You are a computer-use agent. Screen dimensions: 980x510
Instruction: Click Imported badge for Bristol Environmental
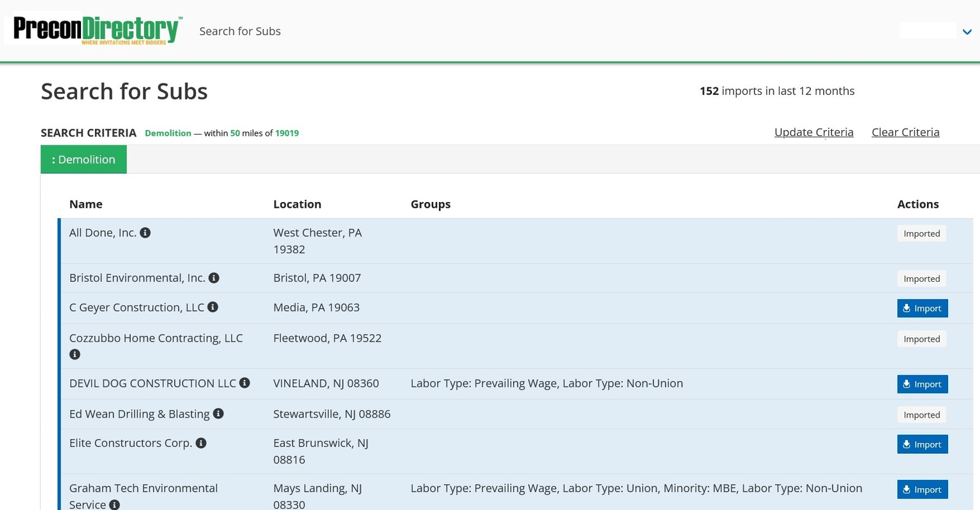pos(921,279)
